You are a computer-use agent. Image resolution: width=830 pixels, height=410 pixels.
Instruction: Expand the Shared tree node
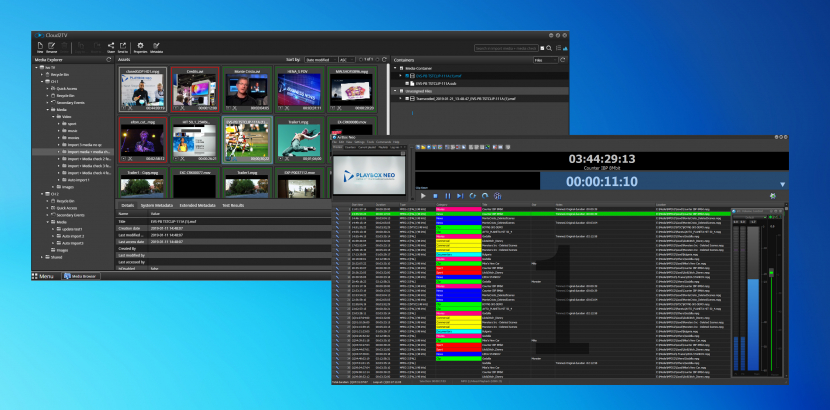point(42,257)
